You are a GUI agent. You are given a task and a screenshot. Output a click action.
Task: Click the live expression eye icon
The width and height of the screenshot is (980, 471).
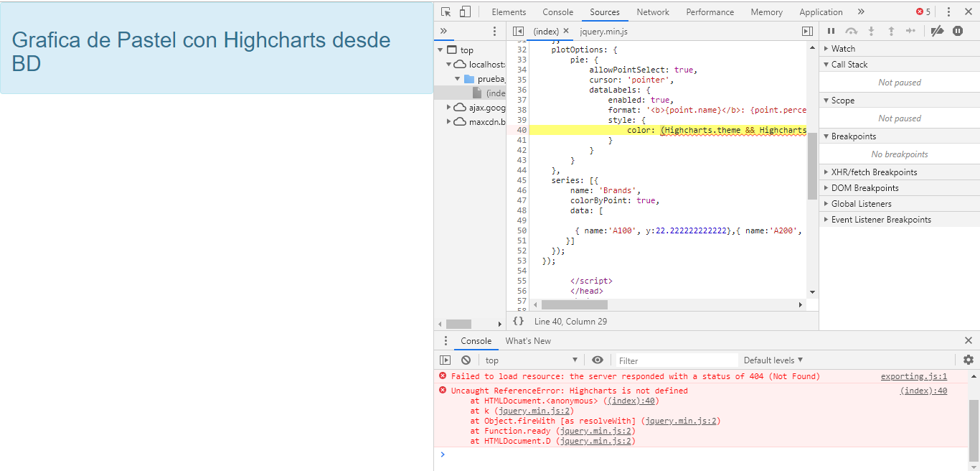tap(598, 360)
